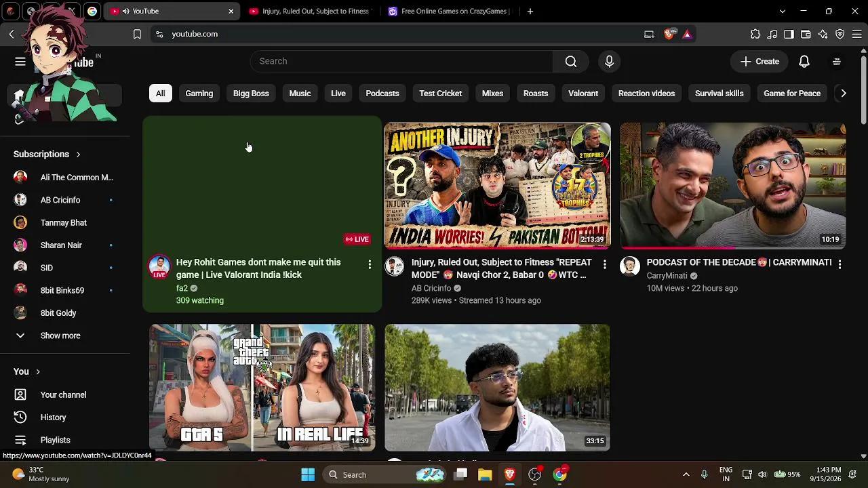This screenshot has height=488, width=868.
Task: Start voice search with the microphone icon
Action: (609, 61)
